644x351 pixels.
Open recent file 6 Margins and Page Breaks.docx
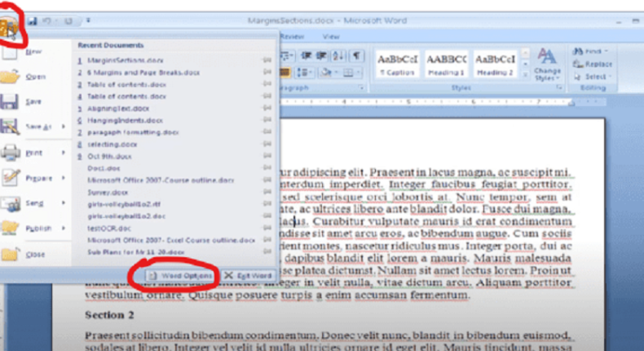[143, 73]
